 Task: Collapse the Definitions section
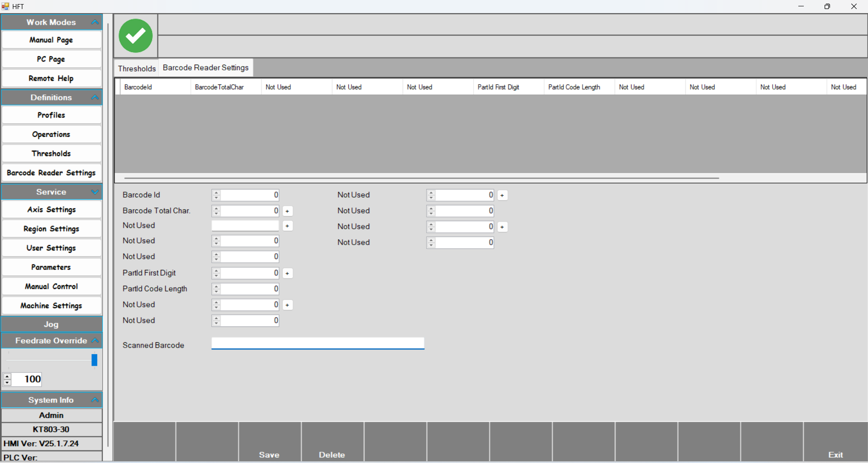(95, 98)
